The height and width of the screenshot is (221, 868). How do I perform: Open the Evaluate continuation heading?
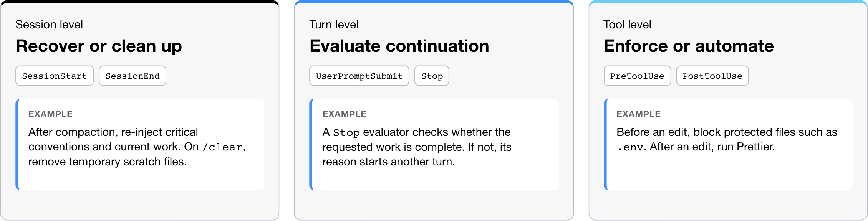[x=399, y=46]
